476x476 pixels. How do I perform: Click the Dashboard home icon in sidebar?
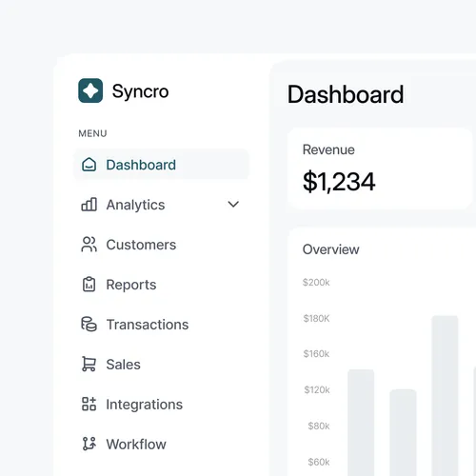click(x=89, y=165)
